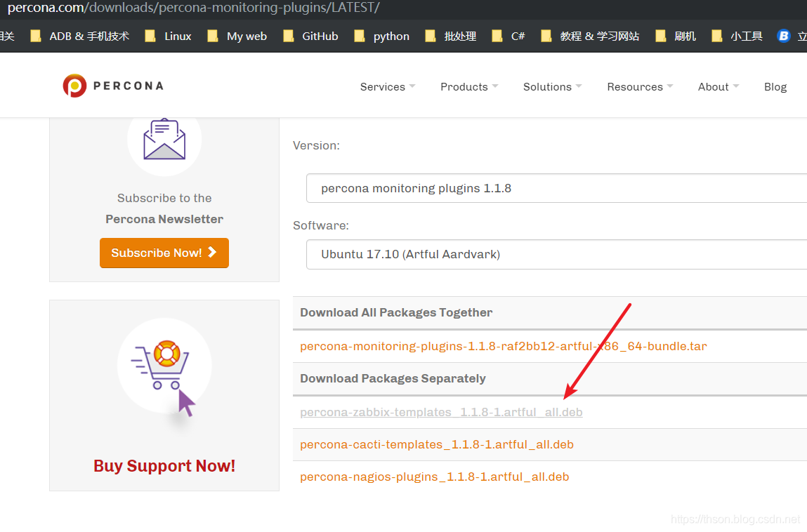Expand the Solutions menu
This screenshot has height=532, width=807.
pyautogui.click(x=553, y=87)
